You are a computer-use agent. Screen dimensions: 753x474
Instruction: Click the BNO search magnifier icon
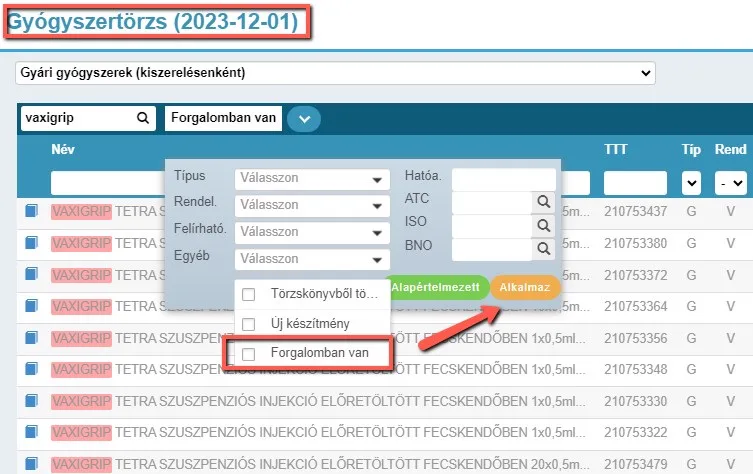543,249
